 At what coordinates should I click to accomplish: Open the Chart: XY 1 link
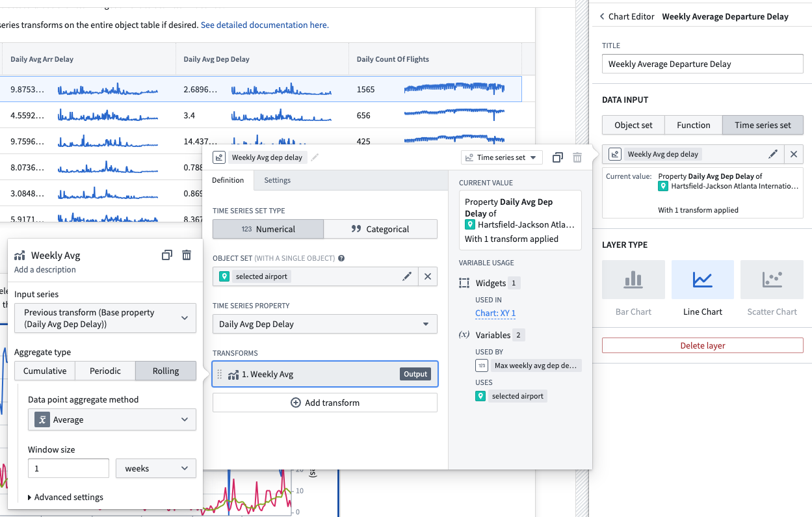[x=495, y=313]
